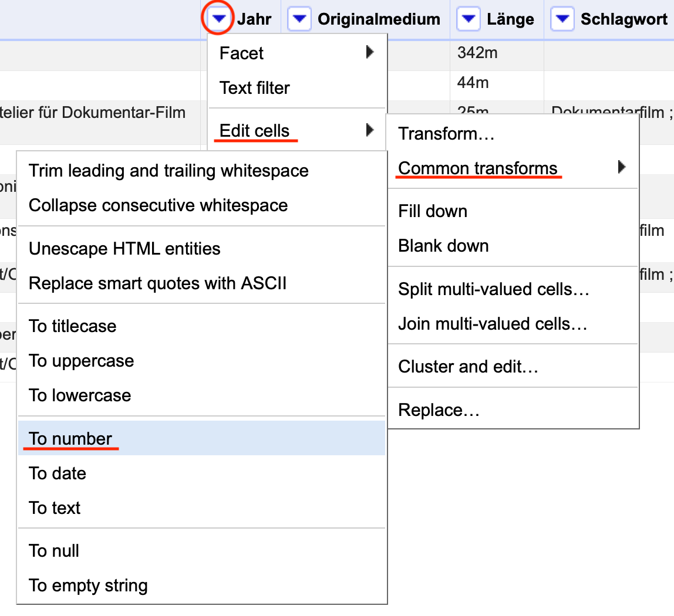Select Fill down option
Viewport: 674px width, 616px height.
pos(513,211)
